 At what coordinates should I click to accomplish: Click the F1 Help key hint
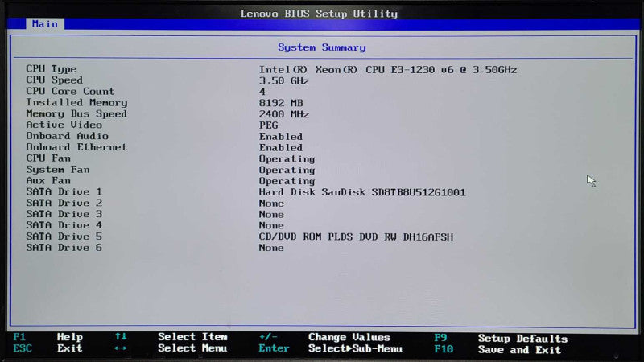coord(48,337)
